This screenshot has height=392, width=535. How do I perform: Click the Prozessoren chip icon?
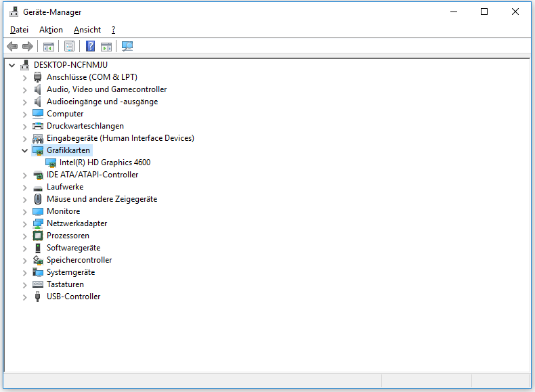pos(38,236)
